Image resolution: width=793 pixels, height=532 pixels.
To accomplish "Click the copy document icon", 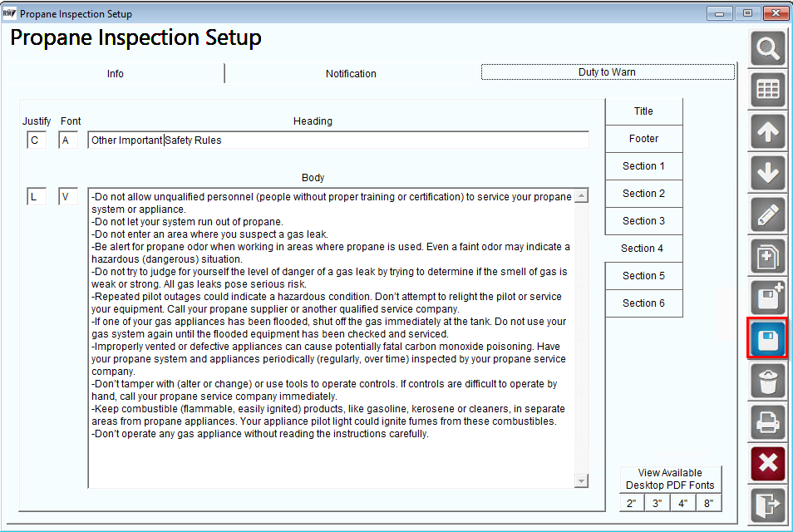I will pos(768,256).
